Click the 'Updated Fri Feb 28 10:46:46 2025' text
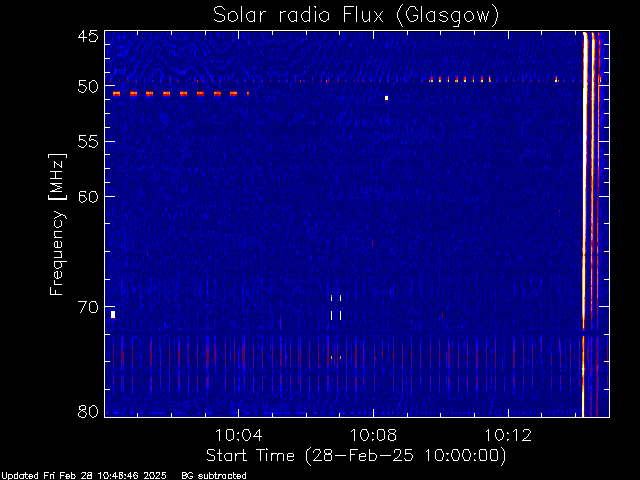640x480 pixels. 84,476
